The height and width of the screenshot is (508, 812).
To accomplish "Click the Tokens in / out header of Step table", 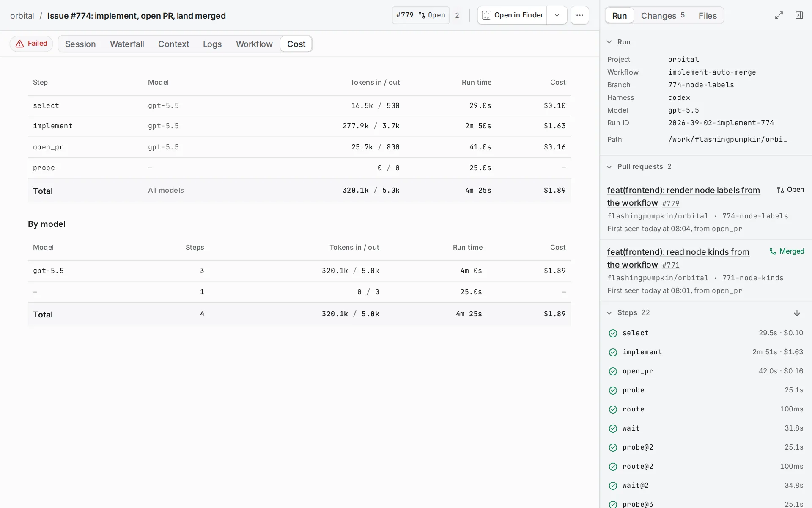I will click(x=375, y=83).
